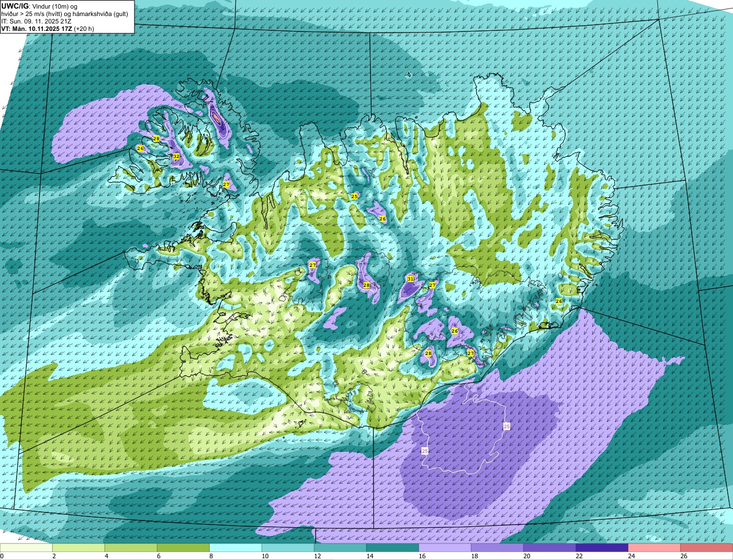Pick the 20–22 m/s violet legend swatch

pyautogui.click(x=550, y=547)
